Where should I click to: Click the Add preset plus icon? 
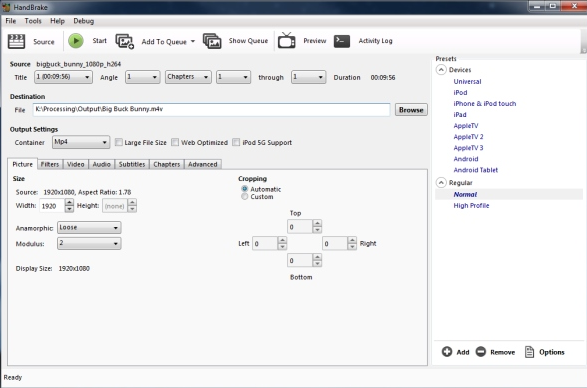pyautogui.click(x=447, y=352)
